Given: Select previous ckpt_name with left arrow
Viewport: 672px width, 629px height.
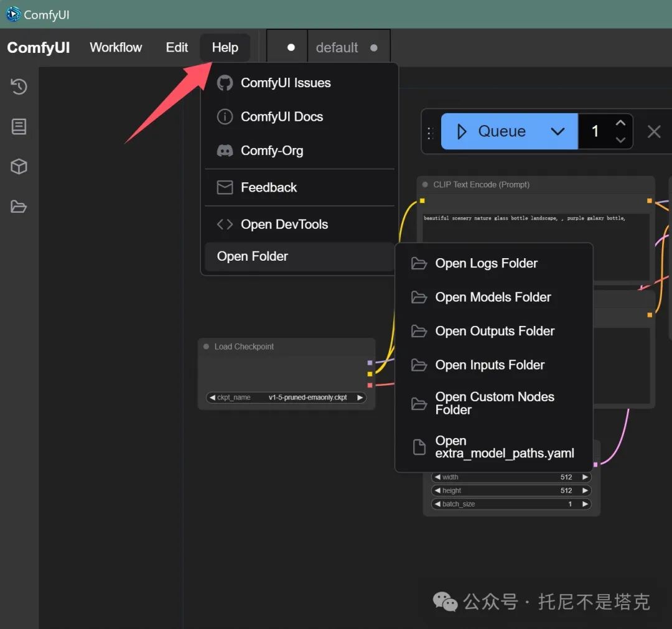Looking at the screenshot, I should [212, 397].
